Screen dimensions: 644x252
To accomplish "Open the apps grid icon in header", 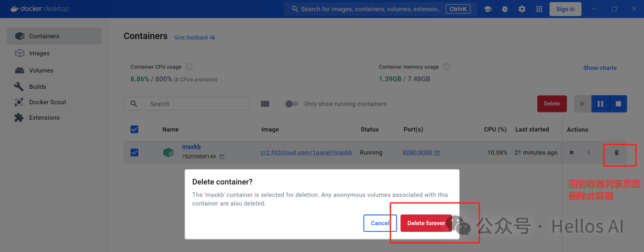I will [x=539, y=9].
